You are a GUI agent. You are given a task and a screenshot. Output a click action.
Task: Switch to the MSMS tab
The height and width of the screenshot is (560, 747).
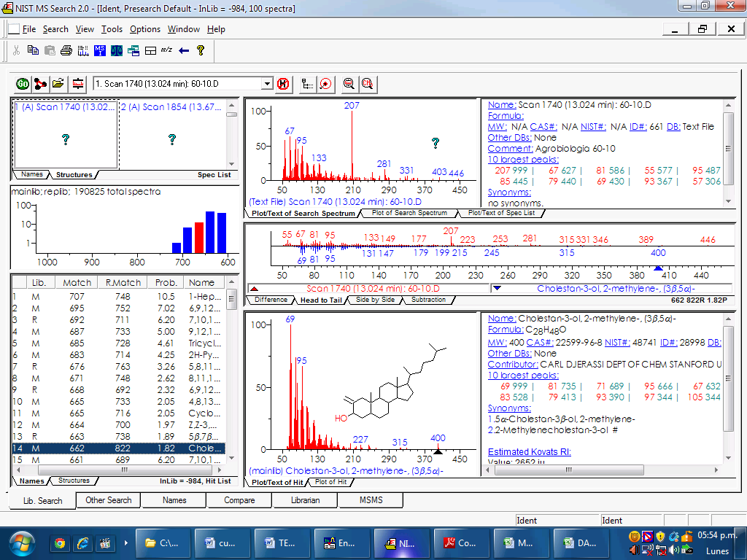[x=371, y=500]
